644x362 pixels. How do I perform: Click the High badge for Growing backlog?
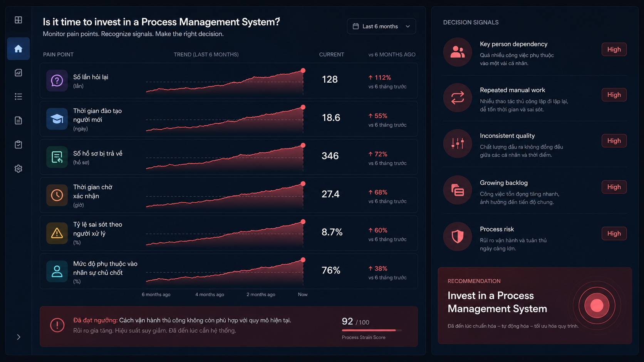coord(614,187)
